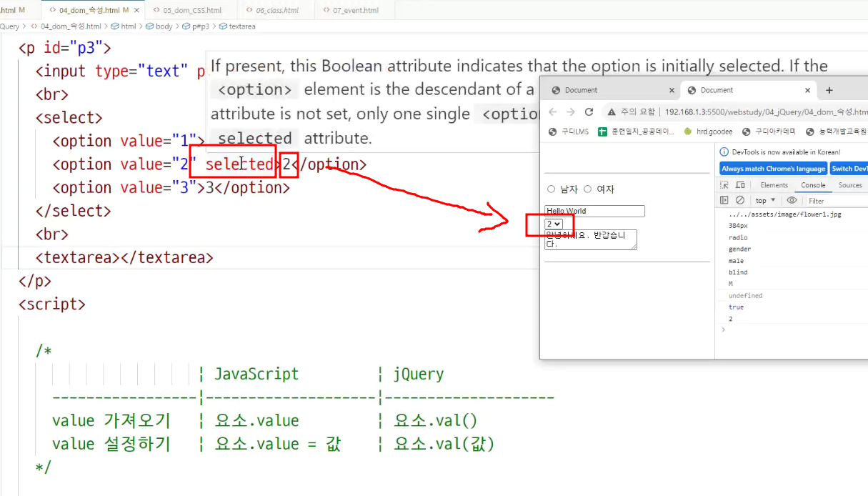
Task: Reload the page with the refresh icon
Action: point(589,112)
